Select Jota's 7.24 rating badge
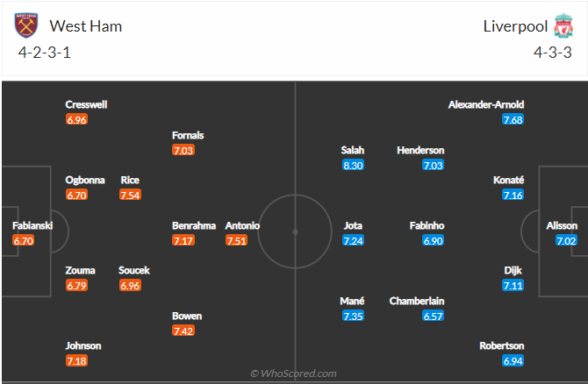 coord(353,240)
